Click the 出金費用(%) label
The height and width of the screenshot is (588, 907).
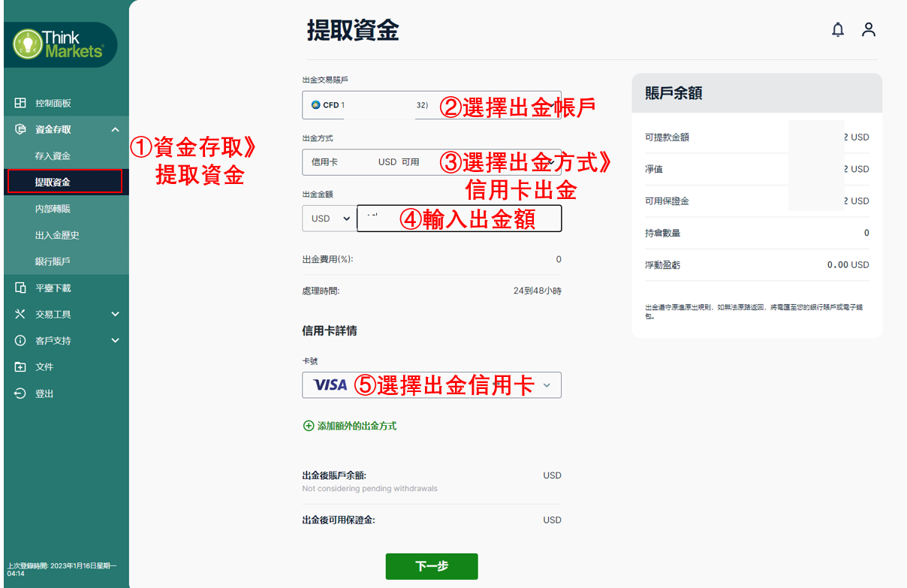(327, 259)
